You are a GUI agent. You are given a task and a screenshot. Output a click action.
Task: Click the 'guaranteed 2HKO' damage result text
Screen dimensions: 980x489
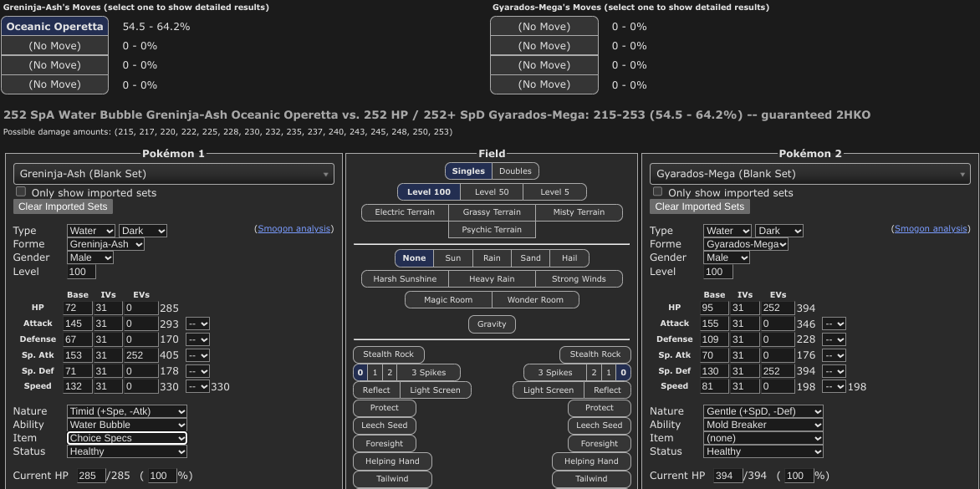click(x=815, y=115)
